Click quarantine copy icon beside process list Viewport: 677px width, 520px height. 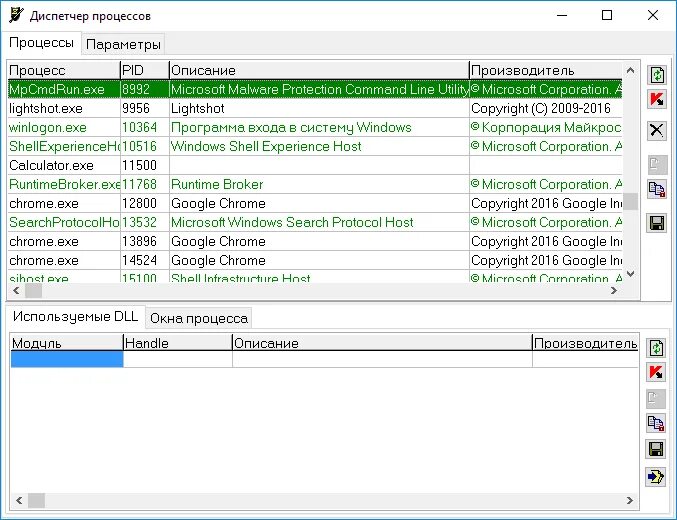coord(657,189)
